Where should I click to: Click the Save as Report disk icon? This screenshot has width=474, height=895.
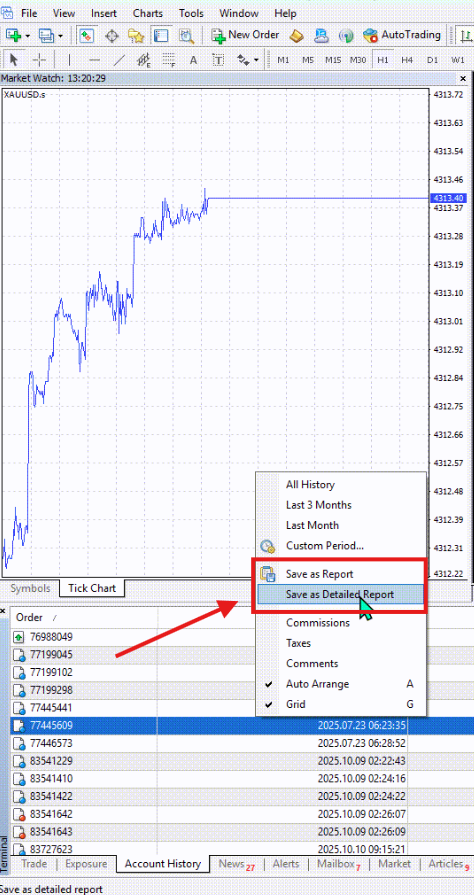[267, 574]
